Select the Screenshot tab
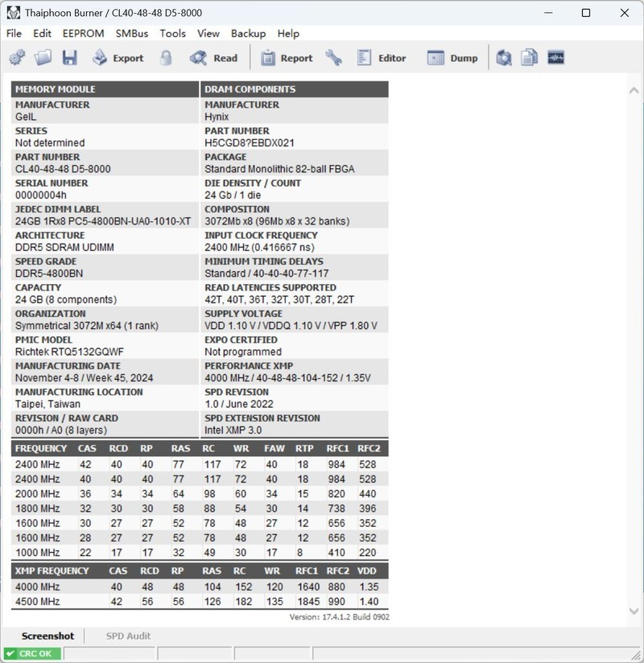 (47, 636)
